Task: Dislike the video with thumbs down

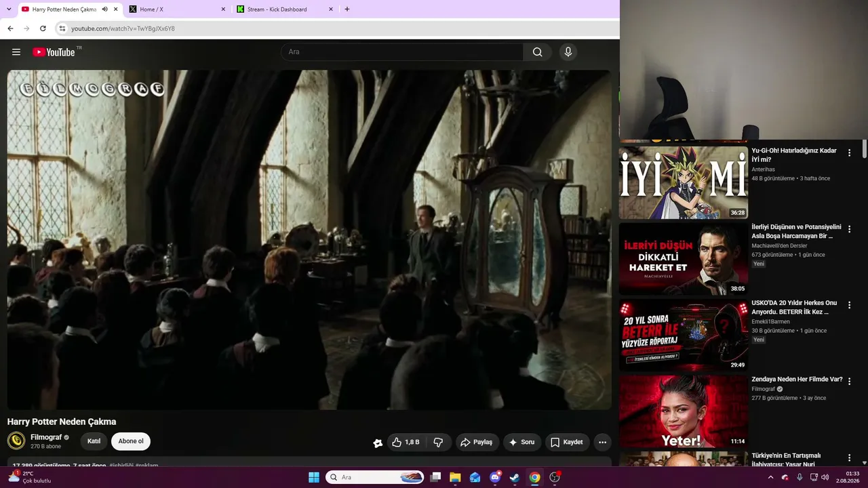Action: (438, 442)
